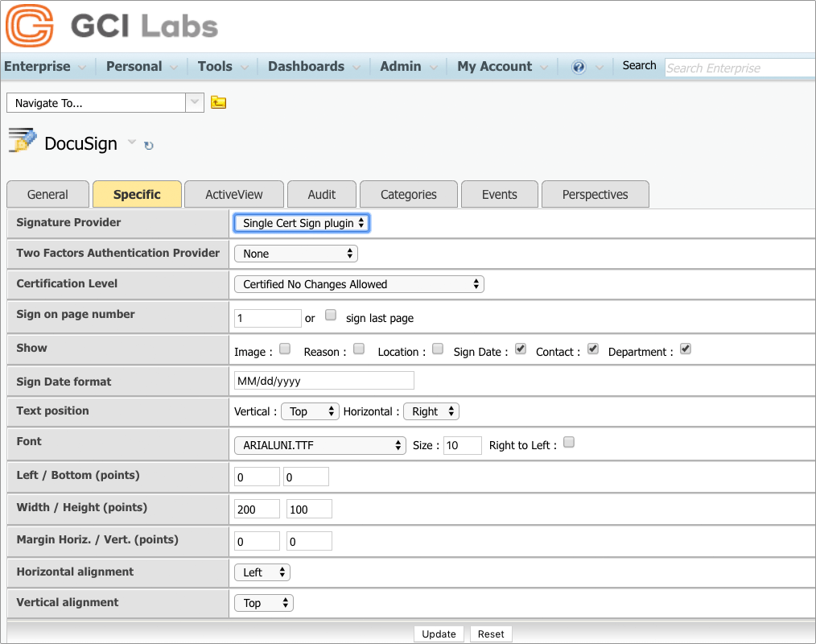The width and height of the screenshot is (816, 644).
Task: Click the Sign Date format field
Action: [324, 381]
